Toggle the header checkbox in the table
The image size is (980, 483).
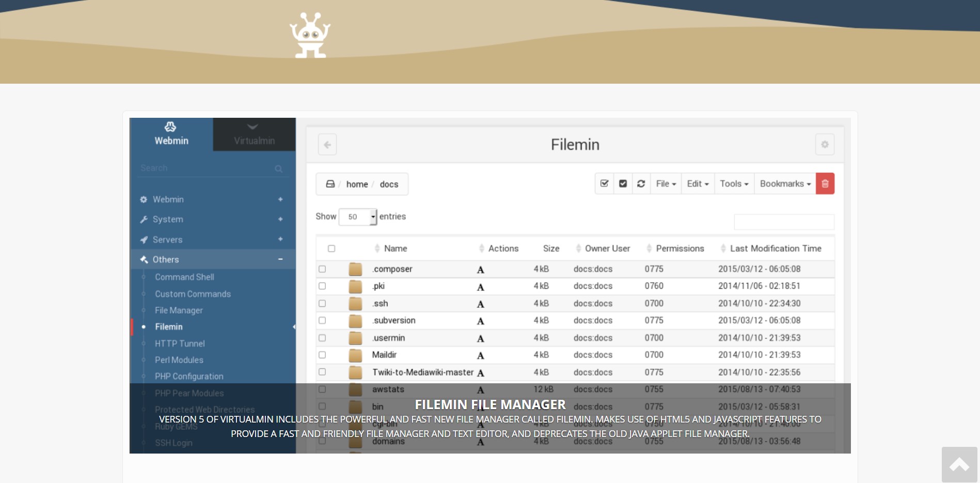(331, 248)
